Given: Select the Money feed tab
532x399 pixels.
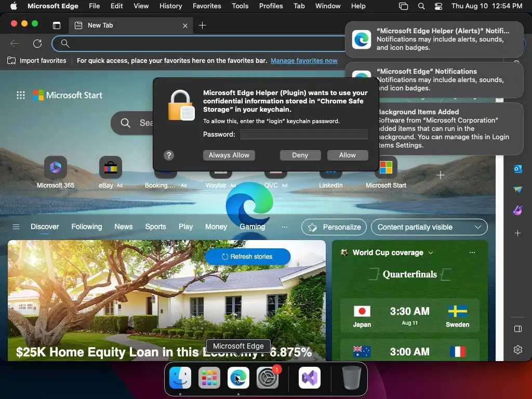Looking at the screenshot, I should pyautogui.click(x=216, y=227).
